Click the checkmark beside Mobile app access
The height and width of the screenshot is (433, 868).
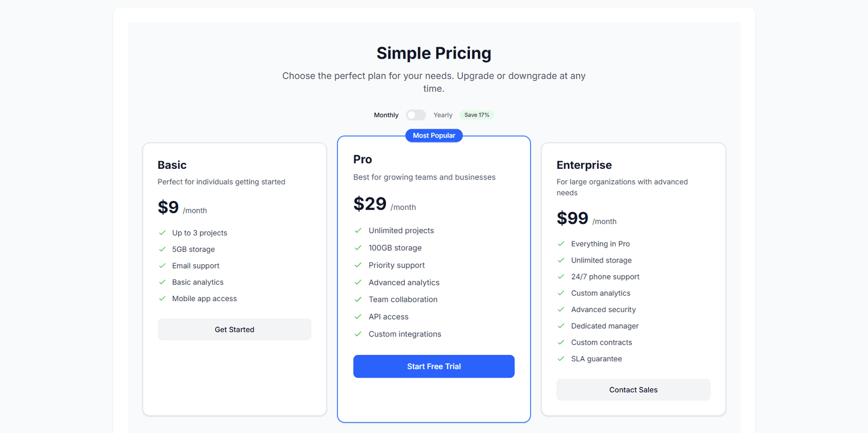162,298
